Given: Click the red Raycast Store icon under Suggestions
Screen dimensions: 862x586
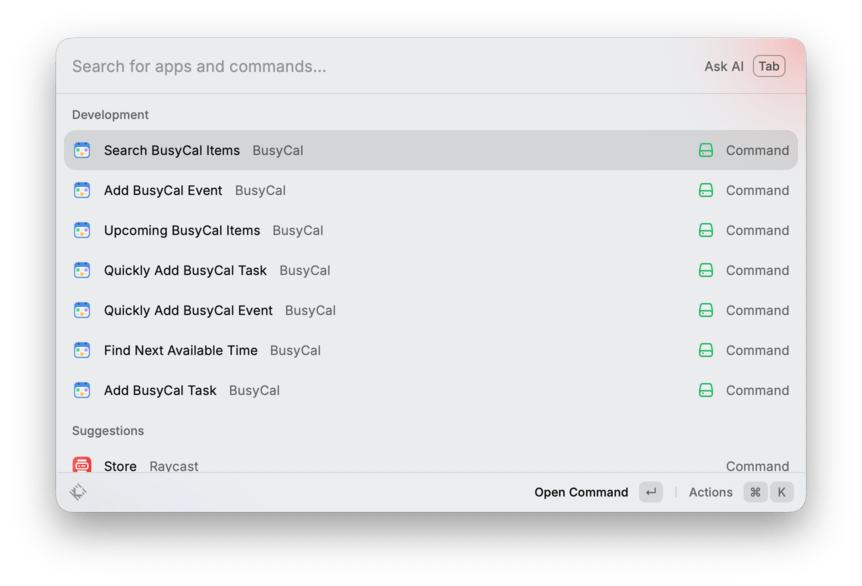Looking at the screenshot, I should click(82, 465).
